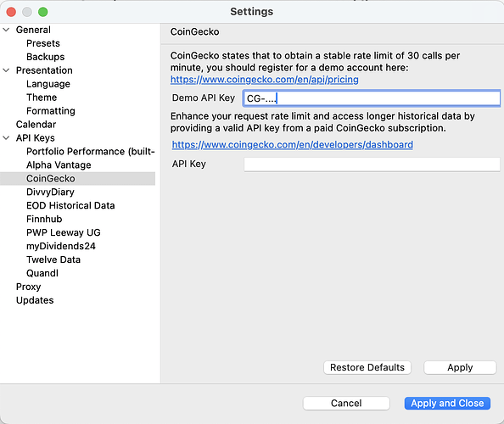Go to Formatting settings
The image size is (504, 424).
(x=51, y=111)
